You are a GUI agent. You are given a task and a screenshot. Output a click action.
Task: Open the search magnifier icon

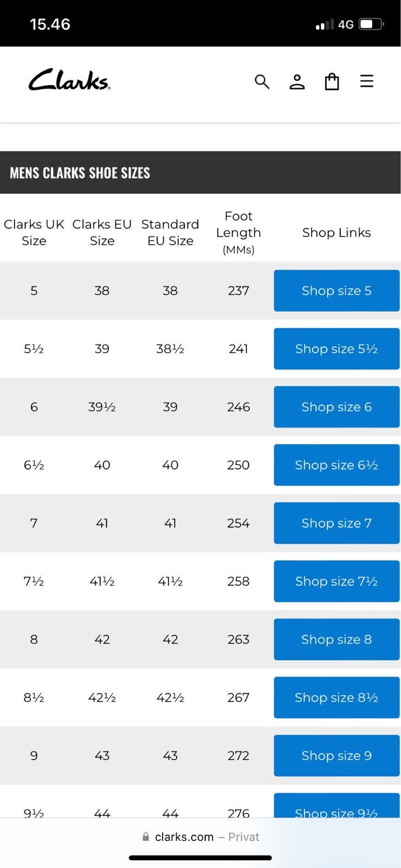(262, 82)
